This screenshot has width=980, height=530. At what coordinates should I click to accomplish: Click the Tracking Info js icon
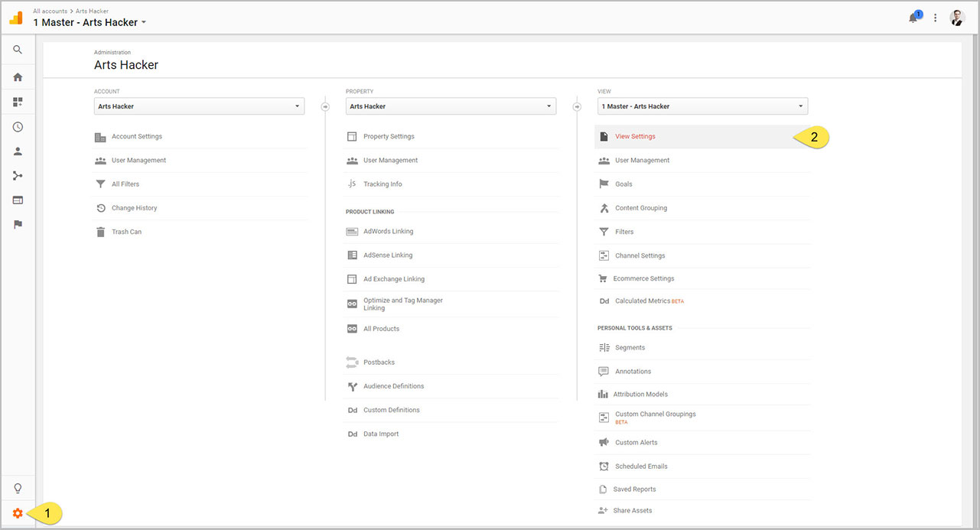pyautogui.click(x=352, y=184)
